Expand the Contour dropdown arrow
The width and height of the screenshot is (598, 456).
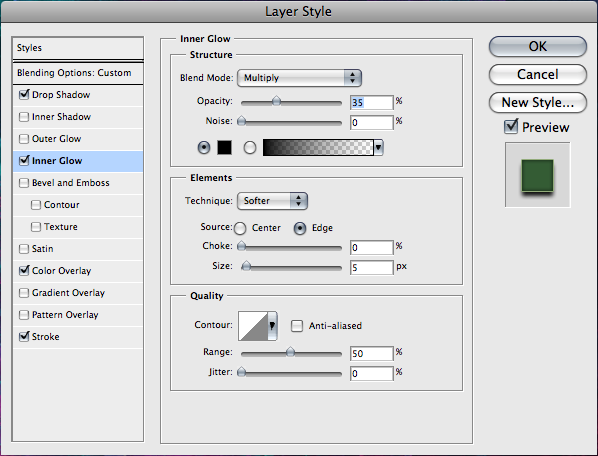tap(272, 326)
